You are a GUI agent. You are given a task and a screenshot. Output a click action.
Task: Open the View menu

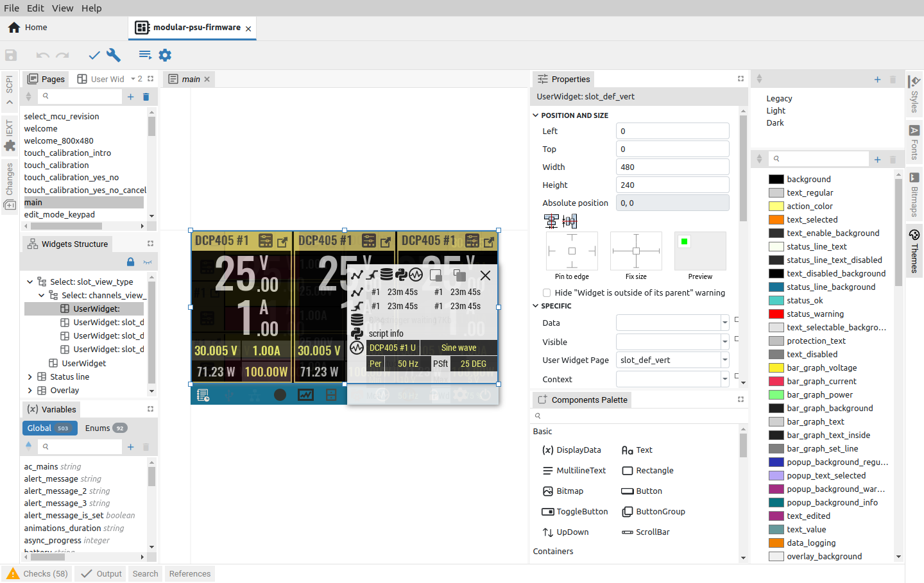pyautogui.click(x=62, y=8)
